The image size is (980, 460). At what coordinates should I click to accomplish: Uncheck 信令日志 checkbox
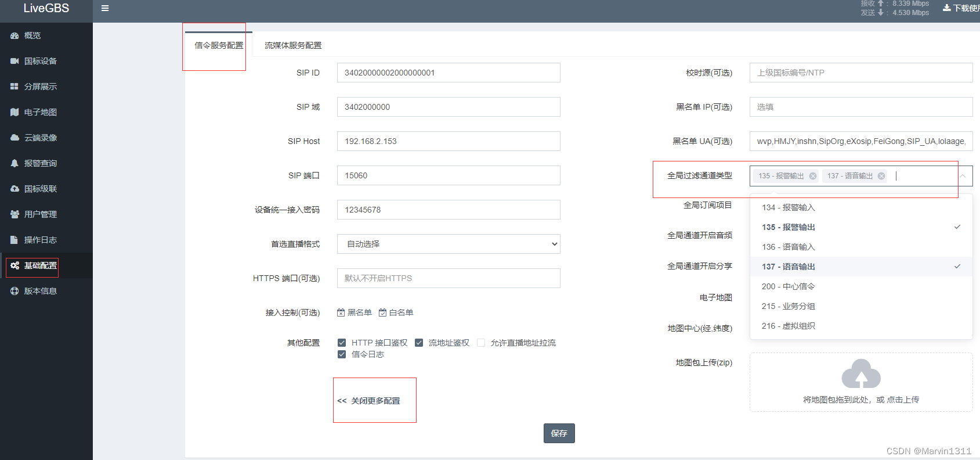(x=342, y=354)
